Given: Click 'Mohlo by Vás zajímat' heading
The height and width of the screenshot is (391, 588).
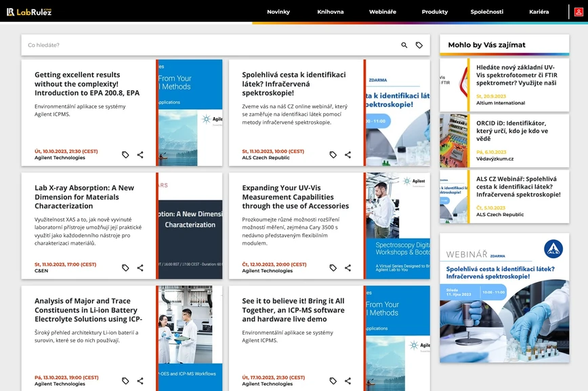Looking at the screenshot, I should pos(487,45).
